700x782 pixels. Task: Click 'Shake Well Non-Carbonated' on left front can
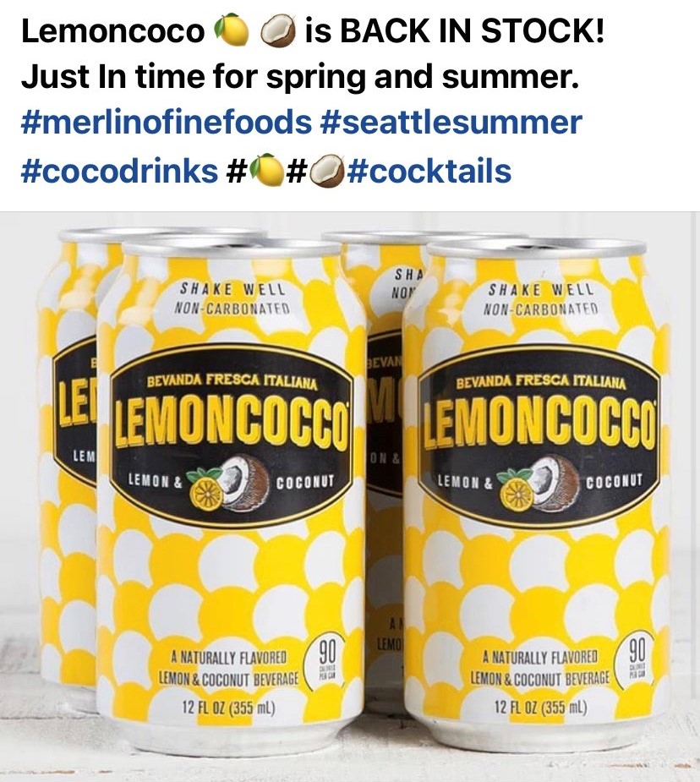232,298
